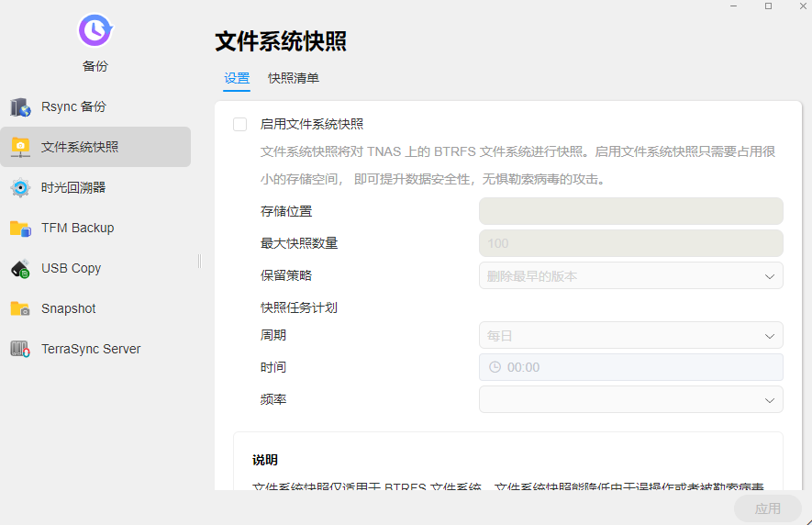Switch to the 快照清单 tab

294,78
